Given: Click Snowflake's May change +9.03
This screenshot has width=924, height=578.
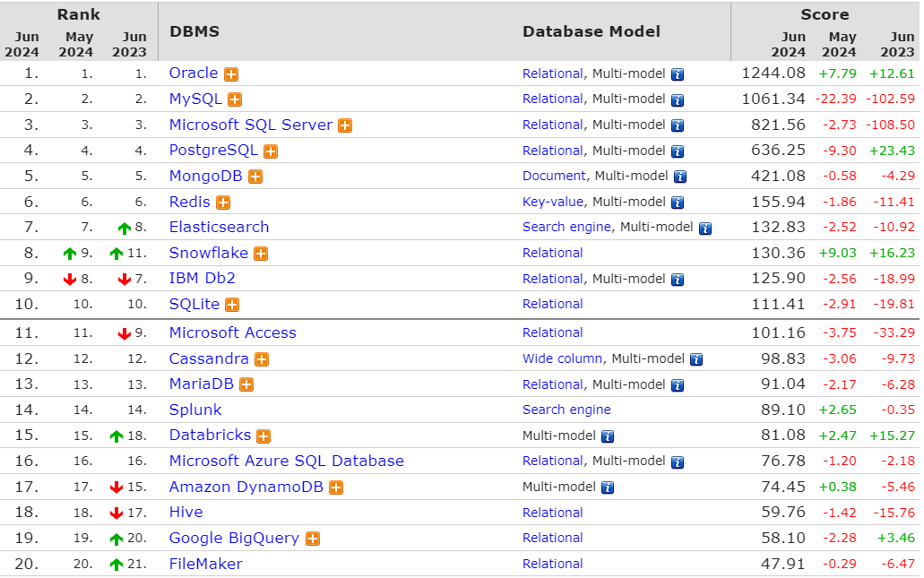Looking at the screenshot, I should [x=837, y=254].
